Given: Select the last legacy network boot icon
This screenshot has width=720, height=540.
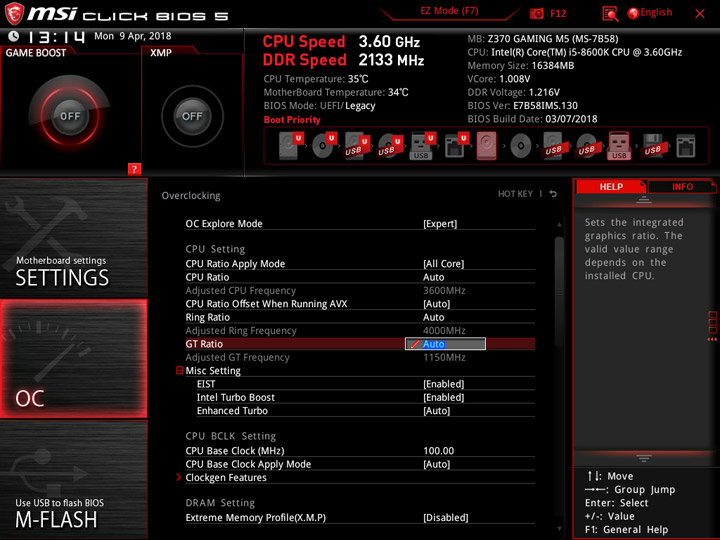Looking at the screenshot, I should coord(686,146).
